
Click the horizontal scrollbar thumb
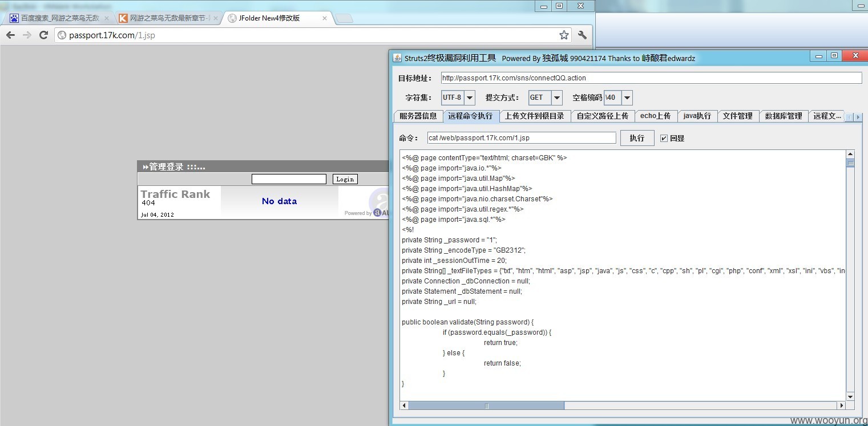coord(487,405)
